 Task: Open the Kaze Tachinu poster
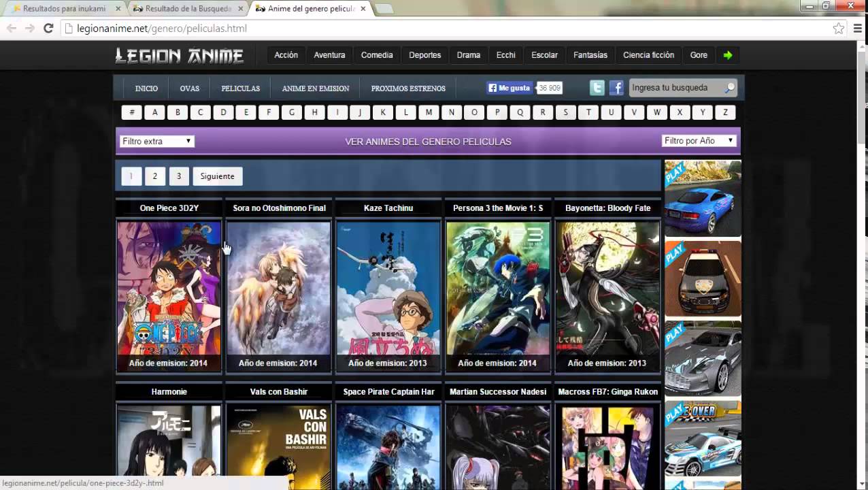click(x=388, y=297)
